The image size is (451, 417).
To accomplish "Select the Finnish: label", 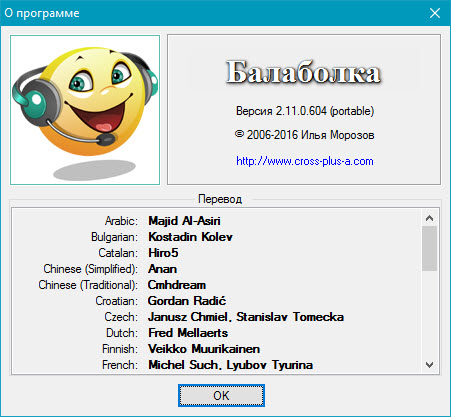I will coord(120,349).
